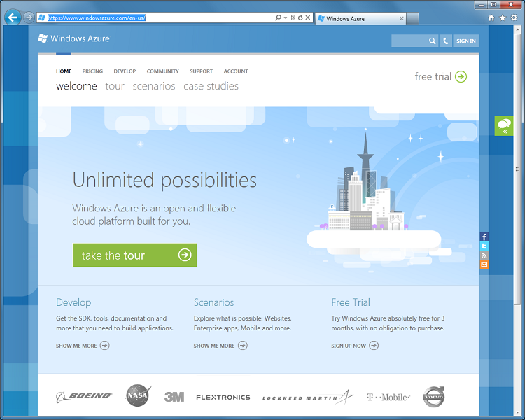The width and height of the screenshot is (525, 420).
Task: Open Favorites star icon
Action: coord(503,17)
